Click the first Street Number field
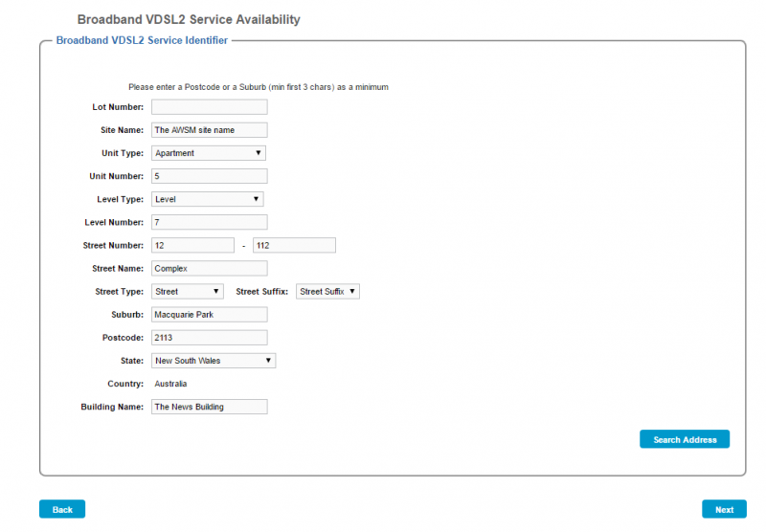This screenshot has width=766, height=532. pos(192,246)
